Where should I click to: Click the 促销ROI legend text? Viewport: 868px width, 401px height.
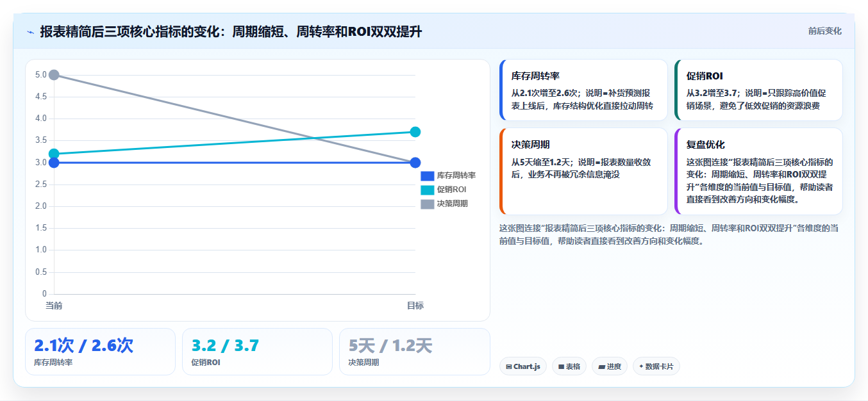452,190
